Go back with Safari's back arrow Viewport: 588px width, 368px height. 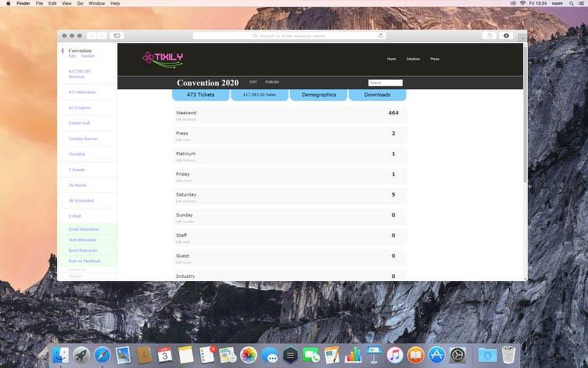click(x=92, y=36)
